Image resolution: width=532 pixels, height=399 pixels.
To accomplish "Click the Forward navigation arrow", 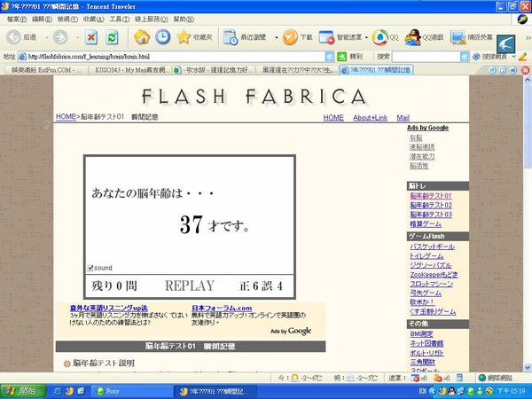I will [x=60, y=37].
